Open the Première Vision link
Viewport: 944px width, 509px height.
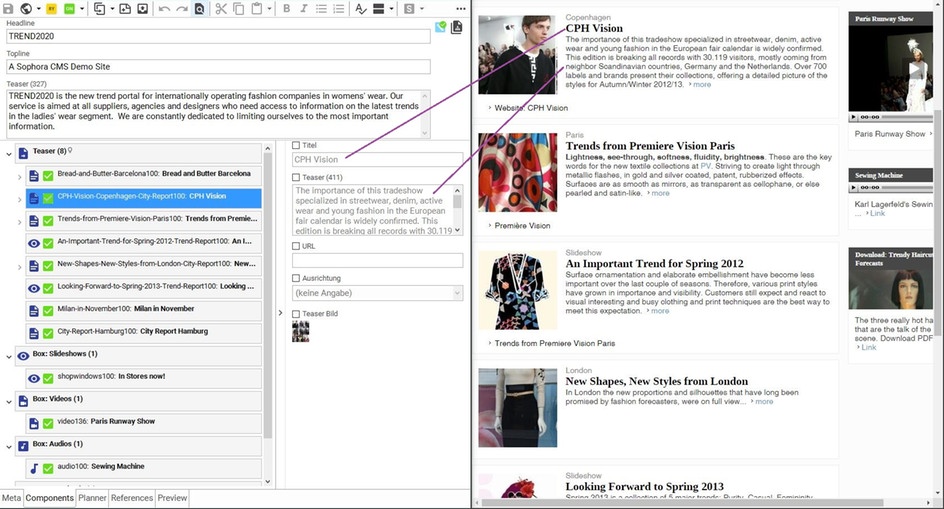click(x=522, y=225)
